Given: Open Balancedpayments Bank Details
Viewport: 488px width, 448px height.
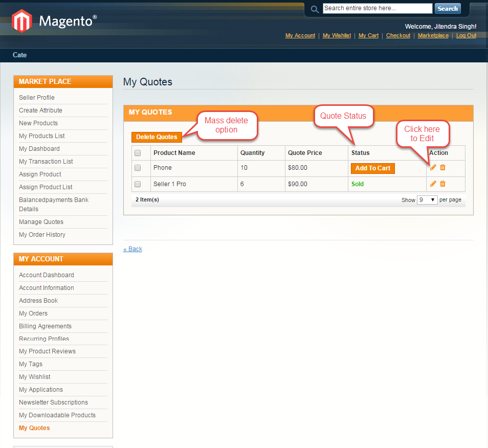Looking at the screenshot, I should 54,204.
